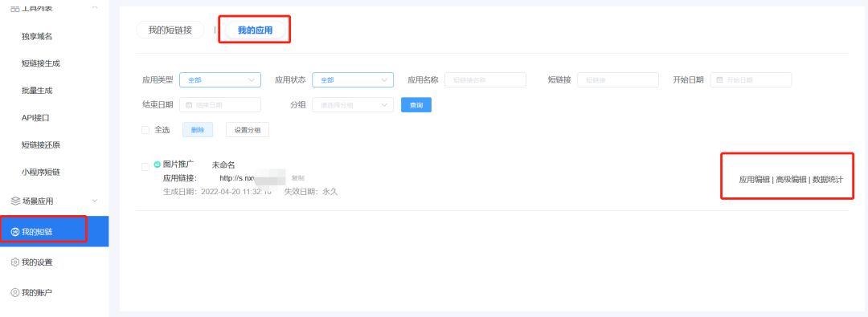The width and height of the screenshot is (868, 317).
Task: Click the 复制 link beside app URL
Action: pos(298,178)
